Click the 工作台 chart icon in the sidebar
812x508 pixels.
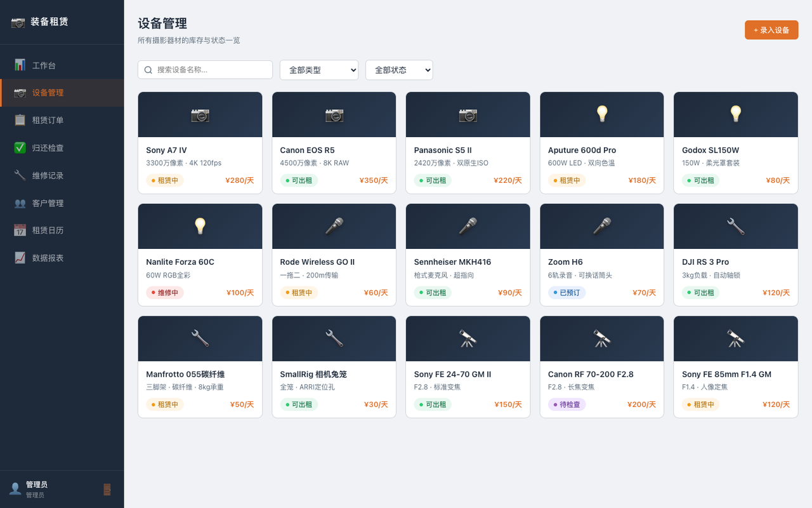click(x=20, y=65)
